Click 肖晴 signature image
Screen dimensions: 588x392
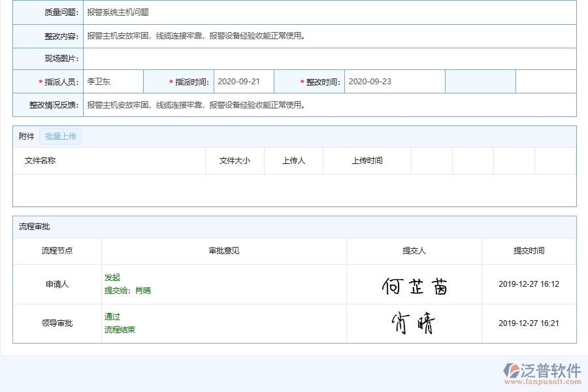pos(414,323)
